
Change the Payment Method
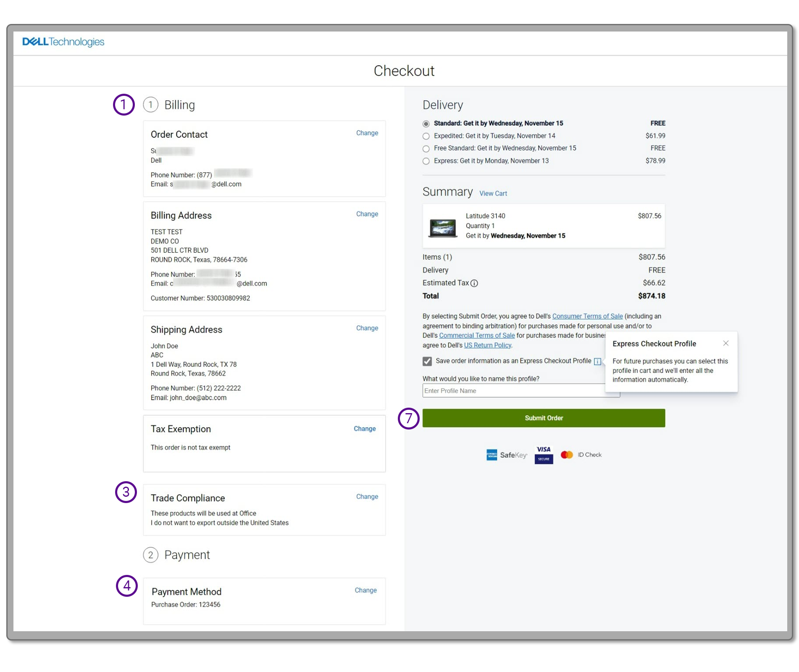(365, 590)
